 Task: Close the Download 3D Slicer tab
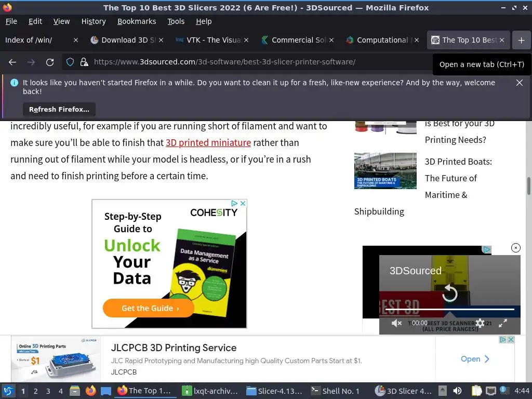click(x=161, y=40)
